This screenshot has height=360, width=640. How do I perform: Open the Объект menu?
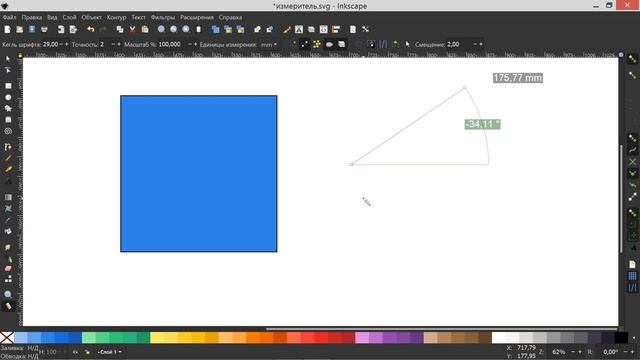pos(91,17)
